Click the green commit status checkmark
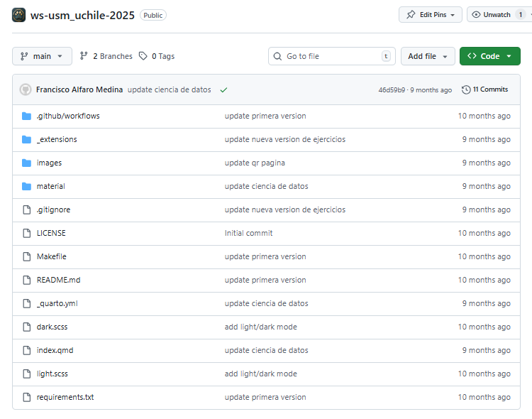 click(x=223, y=90)
